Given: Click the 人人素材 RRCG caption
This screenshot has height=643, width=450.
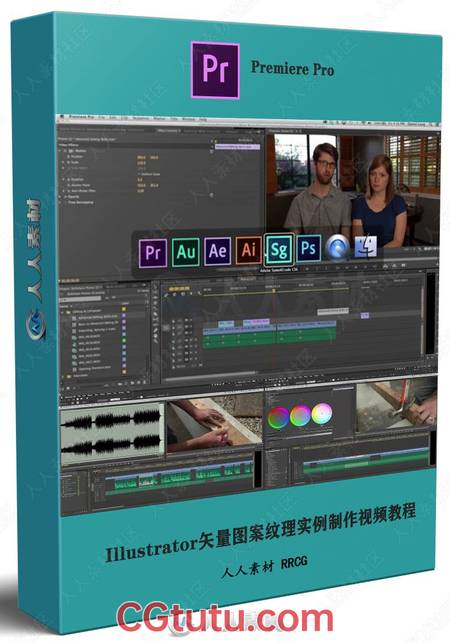Looking at the screenshot, I should (264, 565).
